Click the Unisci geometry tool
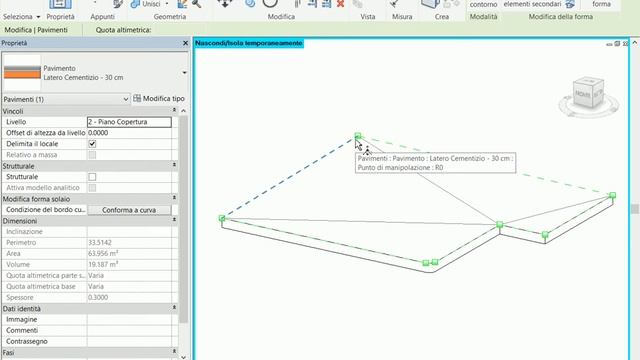The width and height of the screenshot is (640, 360). pyautogui.click(x=146, y=4)
